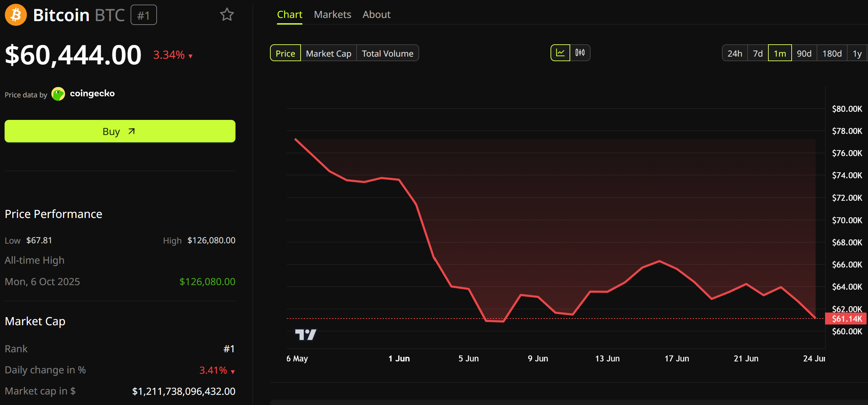The height and width of the screenshot is (405, 868).
Task: Select the Total Volume chart option
Action: tap(388, 53)
